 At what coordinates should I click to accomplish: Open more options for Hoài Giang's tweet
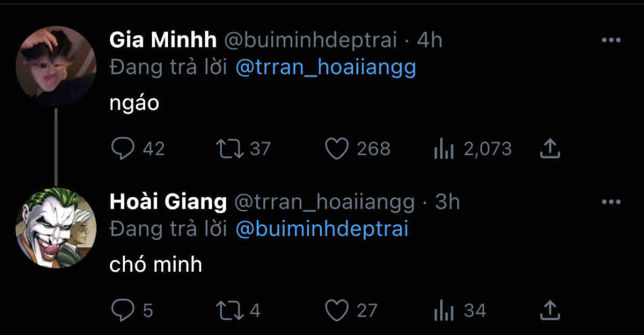[x=611, y=202]
